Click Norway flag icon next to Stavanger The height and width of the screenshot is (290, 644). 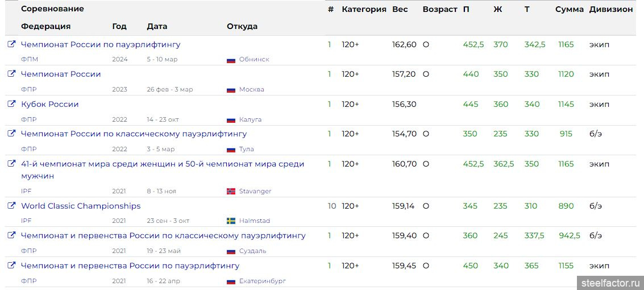pos(231,192)
